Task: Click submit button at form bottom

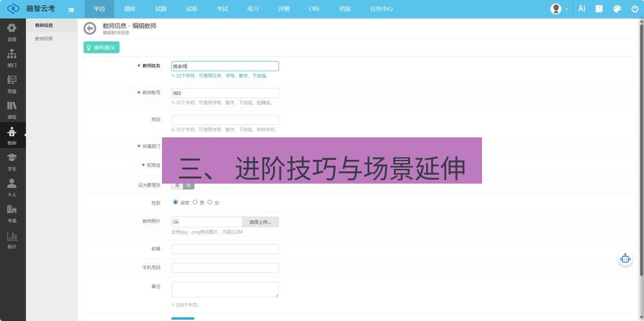Action: tap(183, 319)
